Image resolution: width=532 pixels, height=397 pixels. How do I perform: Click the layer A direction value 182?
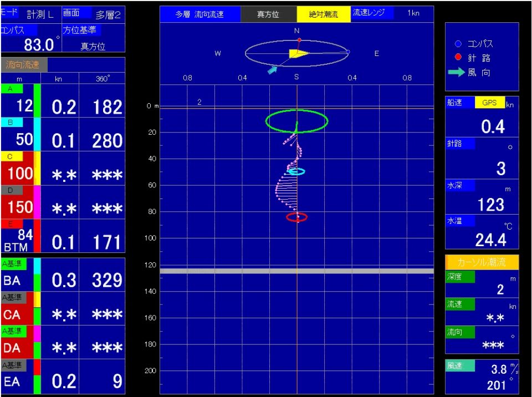[107, 107]
